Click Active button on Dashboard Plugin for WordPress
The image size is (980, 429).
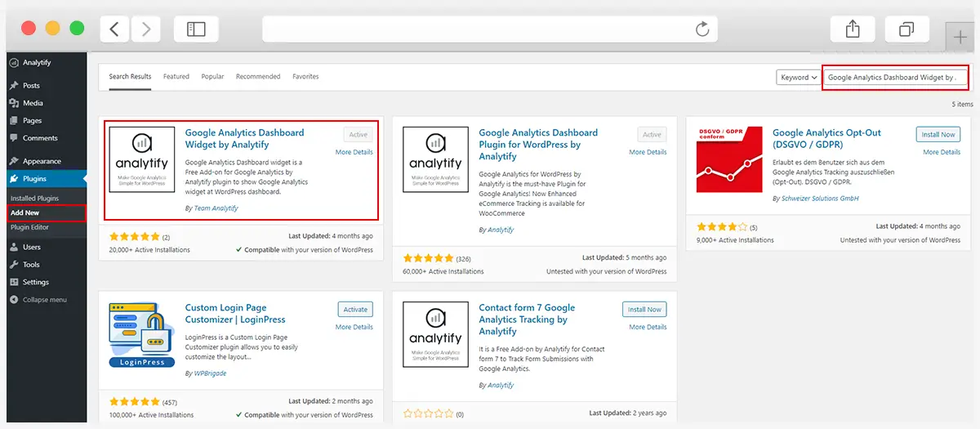pos(652,135)
